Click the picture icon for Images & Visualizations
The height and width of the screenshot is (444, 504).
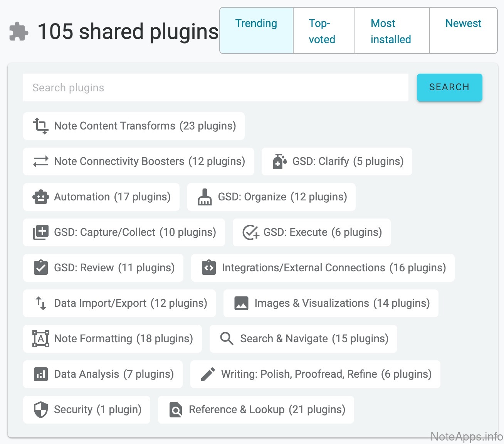pos(241,303)
